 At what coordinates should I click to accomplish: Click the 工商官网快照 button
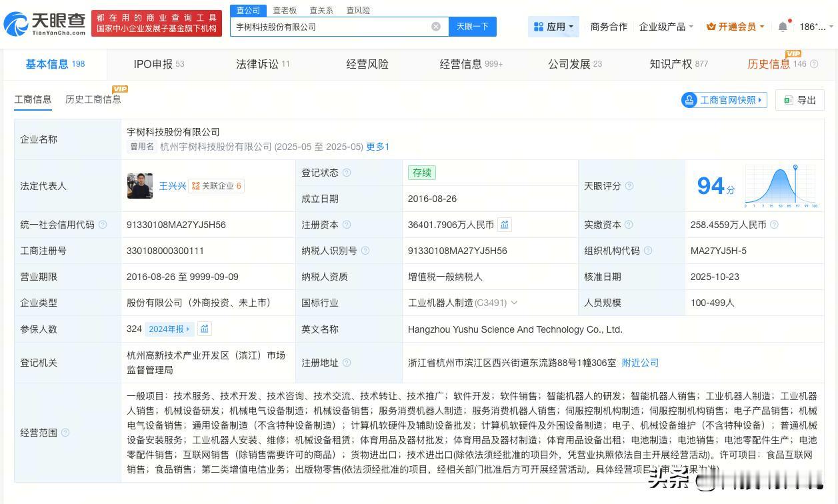(x=724, y=100)
